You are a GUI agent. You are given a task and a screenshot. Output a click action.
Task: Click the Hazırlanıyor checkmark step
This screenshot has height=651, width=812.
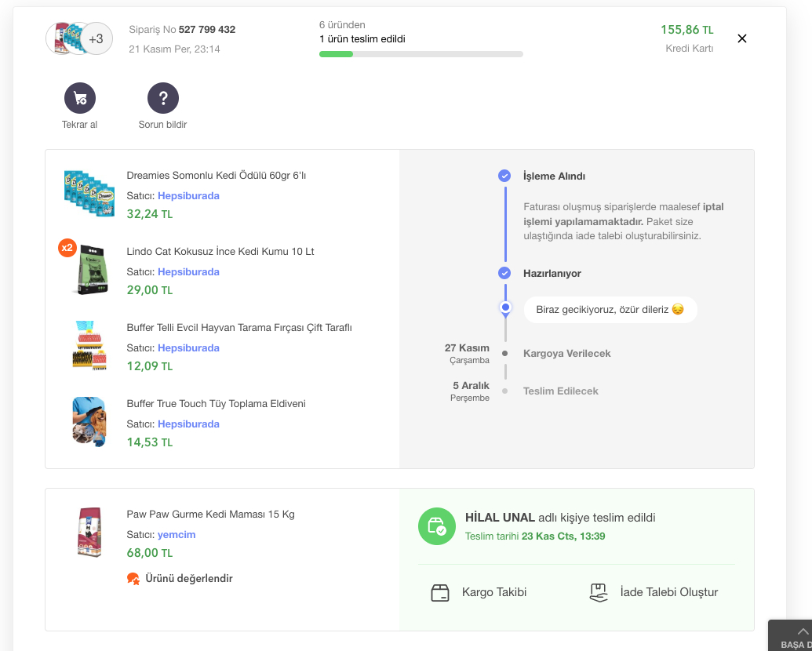point(504,273)
